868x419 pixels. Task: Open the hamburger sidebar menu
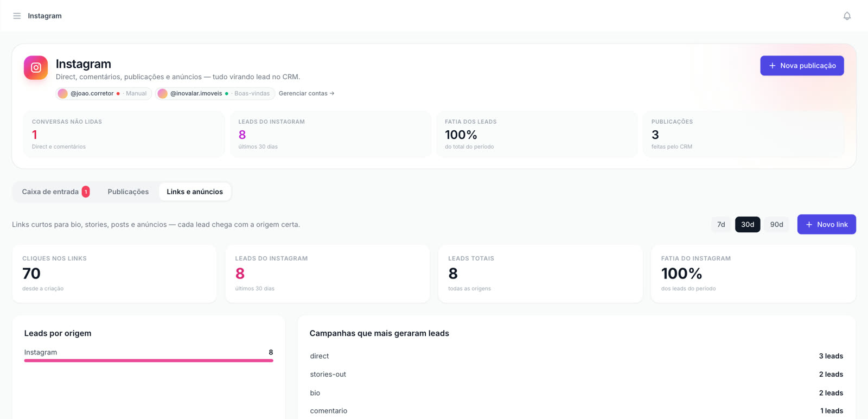click(17, 16)
